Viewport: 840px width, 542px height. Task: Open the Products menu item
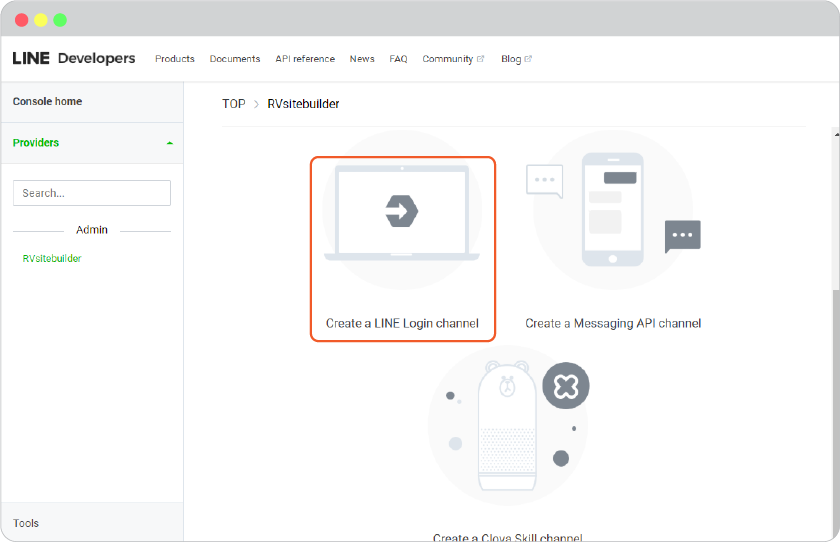(x=175, y=59)
